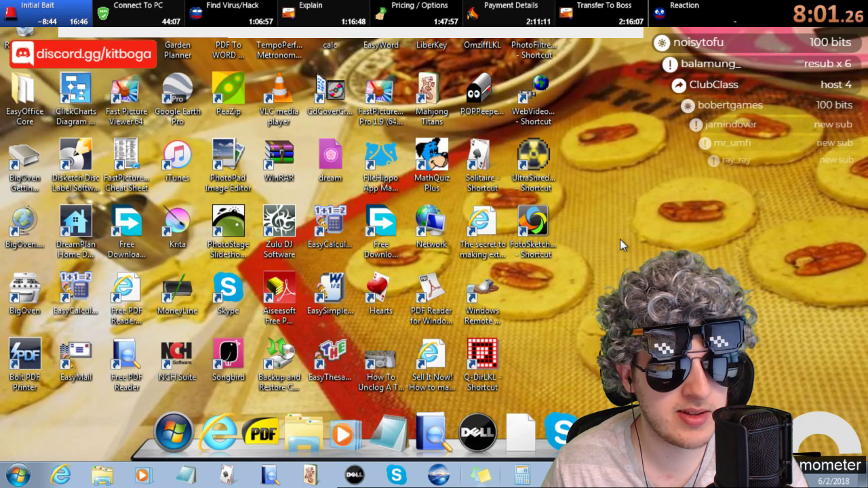Image resolution: width=868 pixels, height=488 pixels.
Task: Select the WinRAR desktop icon
Action: click(279, 155)
